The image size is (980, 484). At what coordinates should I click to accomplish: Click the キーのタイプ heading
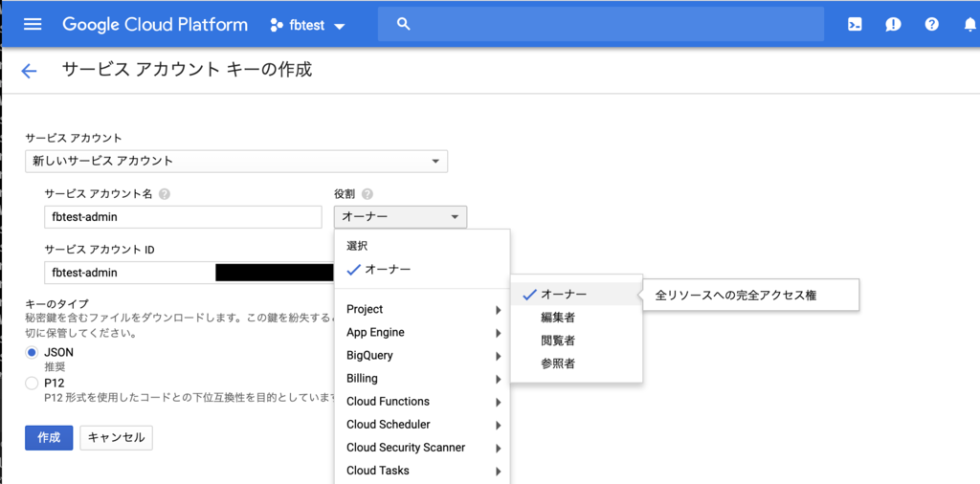pos(56,303)
